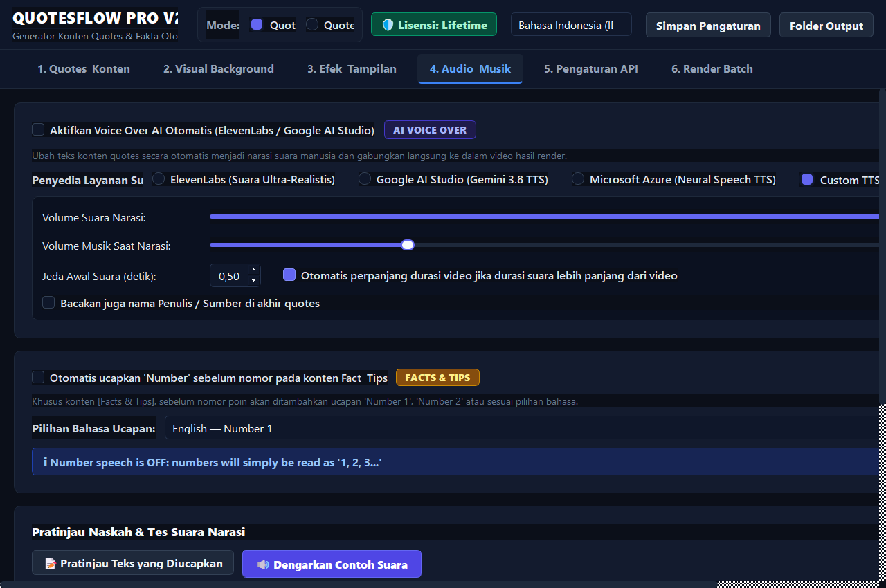Click the QUOTESFLOW PRO app title
Image resolution: width=886 pixels, height=588 pixels.
point(95,18)
